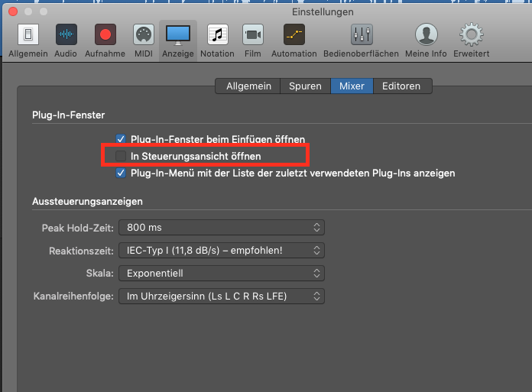
Task: Switch to the Spuren tab
Action: click(305, 86)
